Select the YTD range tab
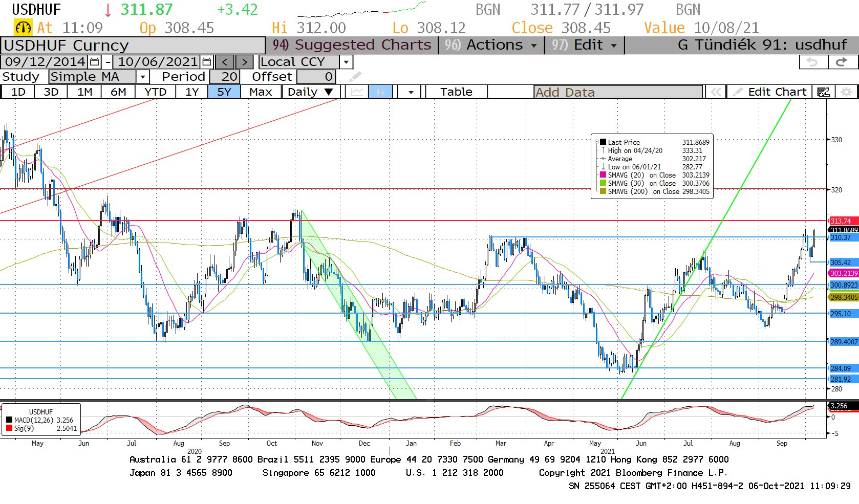Screen dimensions: 859x504 point(155,92)
